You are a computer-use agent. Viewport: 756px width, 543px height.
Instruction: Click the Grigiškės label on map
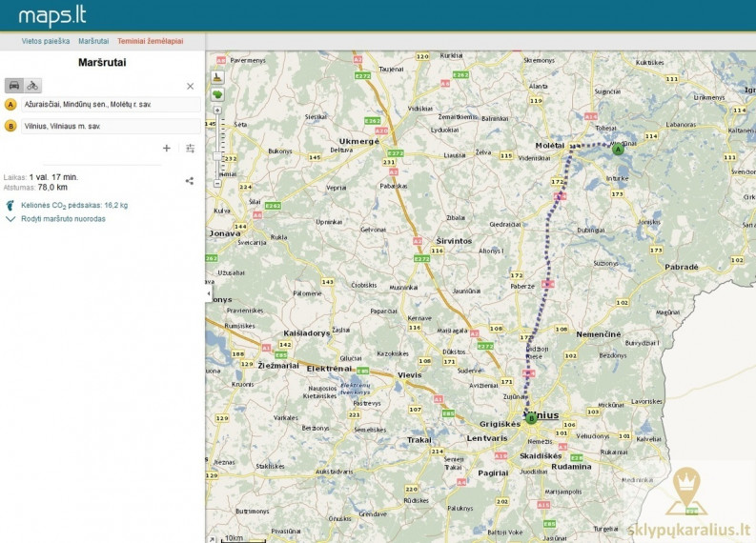coord(500,425)
